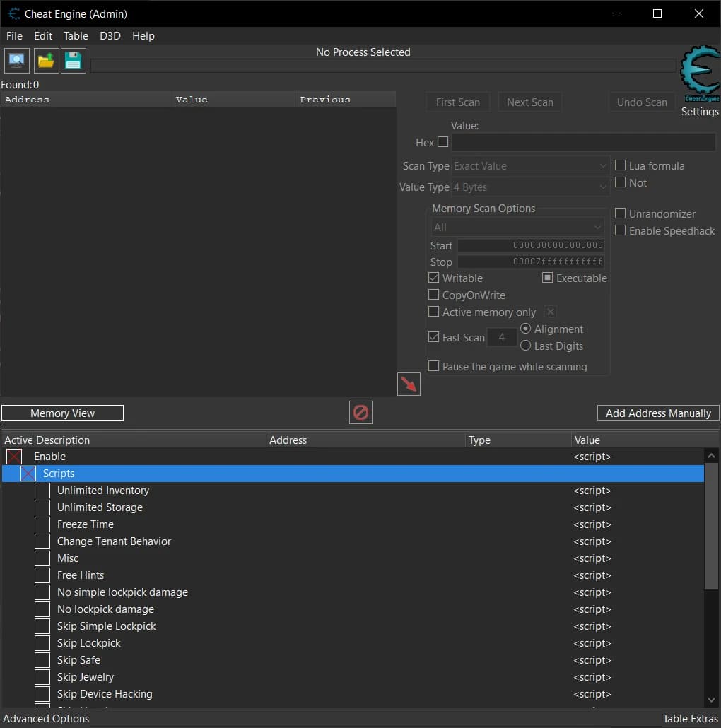Check Active memory only
The image size is (721, 728).
pyautogui.click(x=433, y=312)
